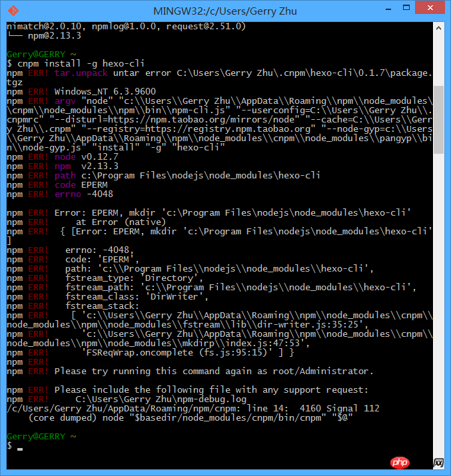Click 'errno: -4048,' detail line

point(99,250)
